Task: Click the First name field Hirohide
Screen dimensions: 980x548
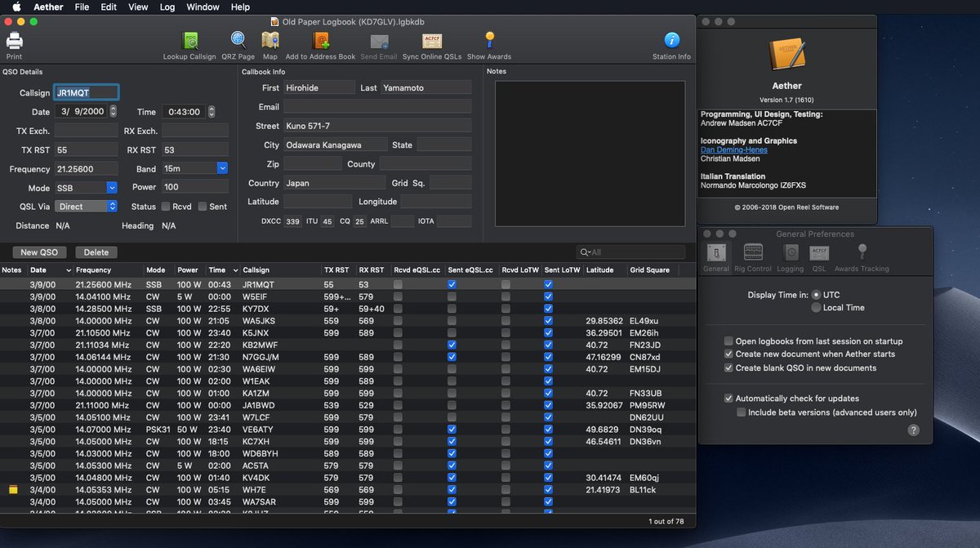Action: pyautogui.click(x=319, y=87)
